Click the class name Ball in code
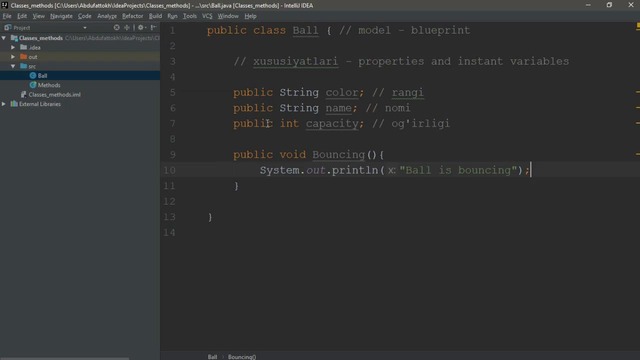Image resolution: width=640 pixels, height=360 pixels. (x=305, y=31)
